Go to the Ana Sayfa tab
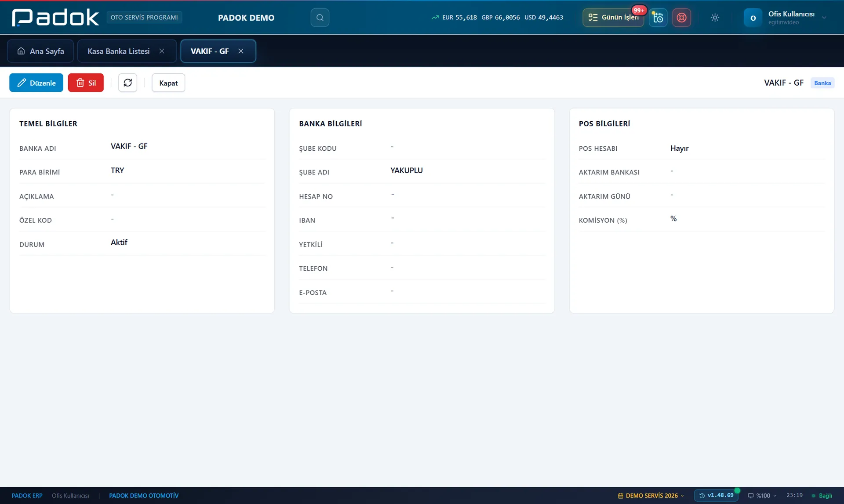Image resolution: width=844 pixels, height=504 pixels. pos(40,51)
